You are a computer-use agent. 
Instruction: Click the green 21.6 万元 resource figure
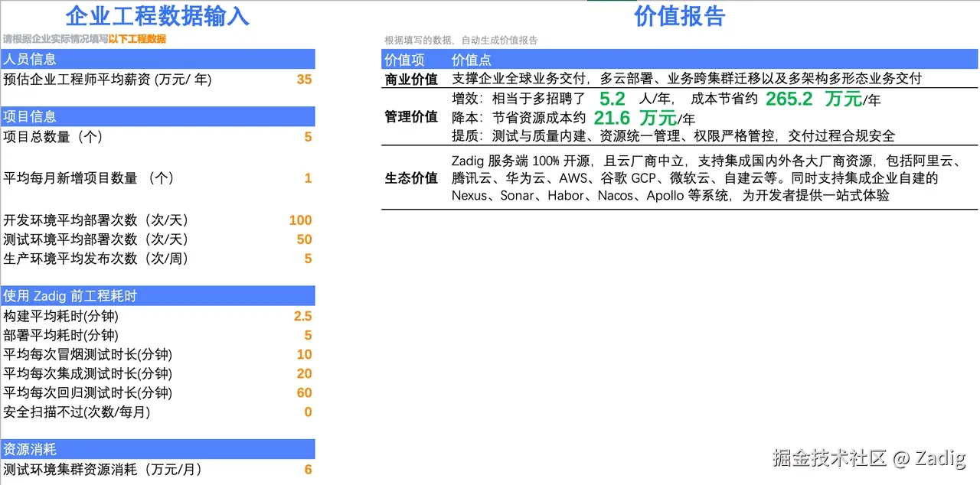coord(635,118)
